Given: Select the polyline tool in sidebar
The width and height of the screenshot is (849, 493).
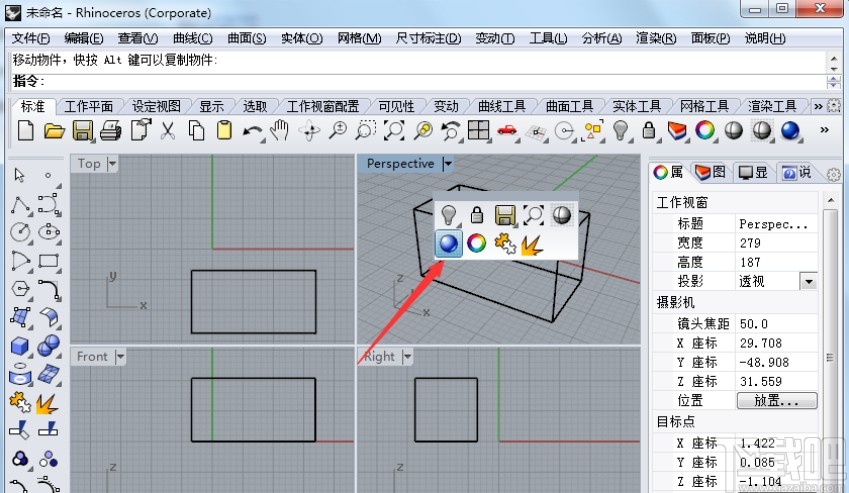Looking at the screenshot, I should coord(20,205).
